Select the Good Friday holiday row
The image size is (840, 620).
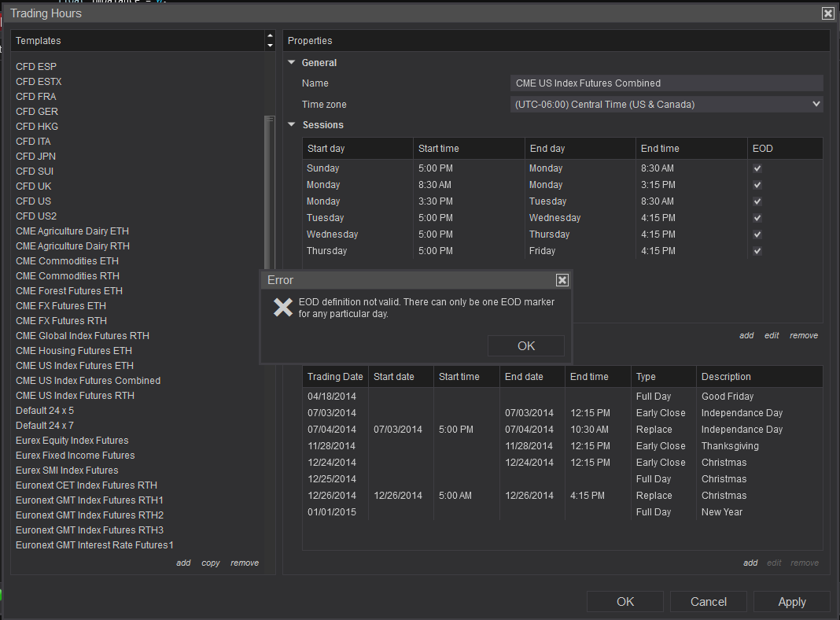(x=562, y=397)
